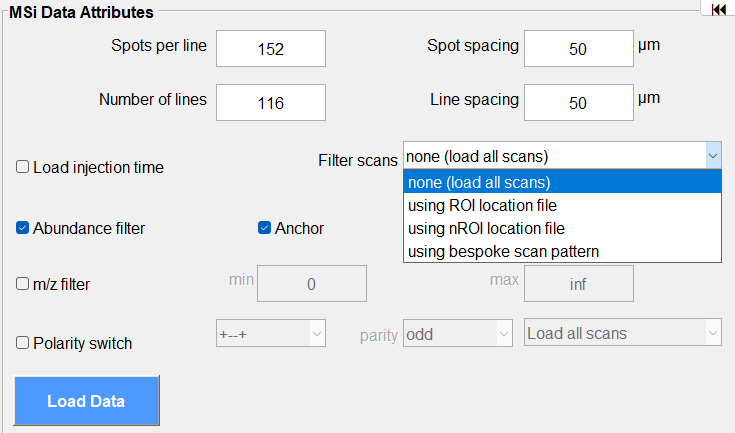The image size is (735, 433).
Task: Choose 'using nROI location file' option
Action: pyautogui.click(x=561, y=228)
